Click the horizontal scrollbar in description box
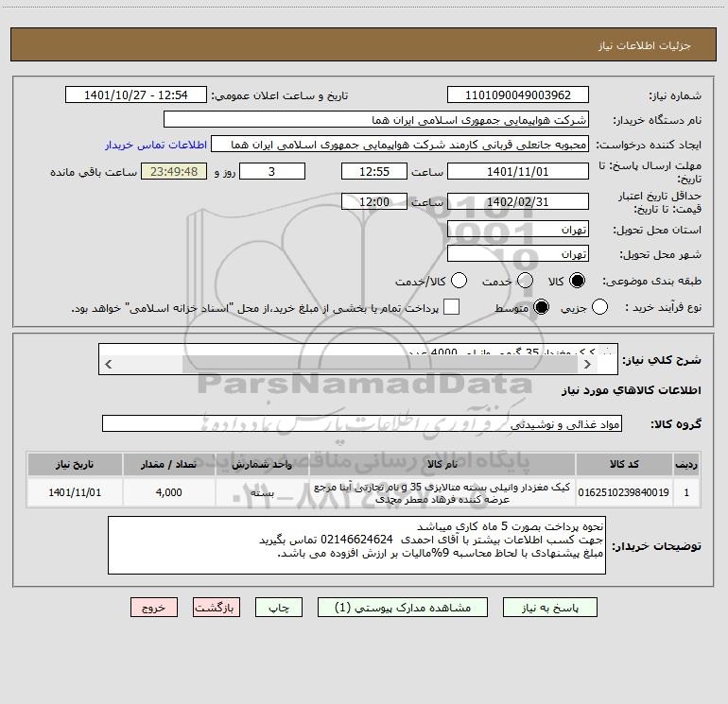 347,365
